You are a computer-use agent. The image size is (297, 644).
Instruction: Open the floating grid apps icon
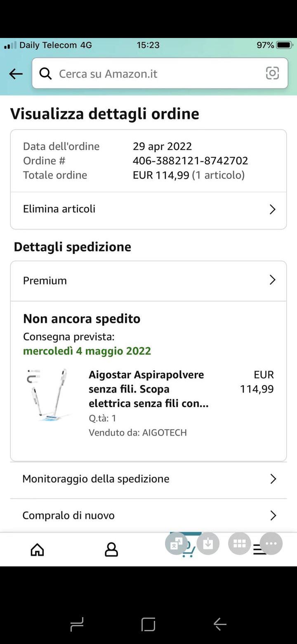[x=240, y=544]
